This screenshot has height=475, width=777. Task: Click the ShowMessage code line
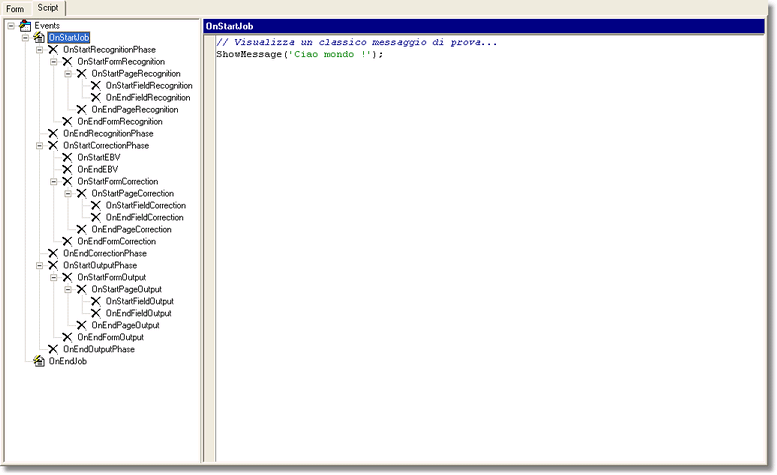tap(299, 54)
